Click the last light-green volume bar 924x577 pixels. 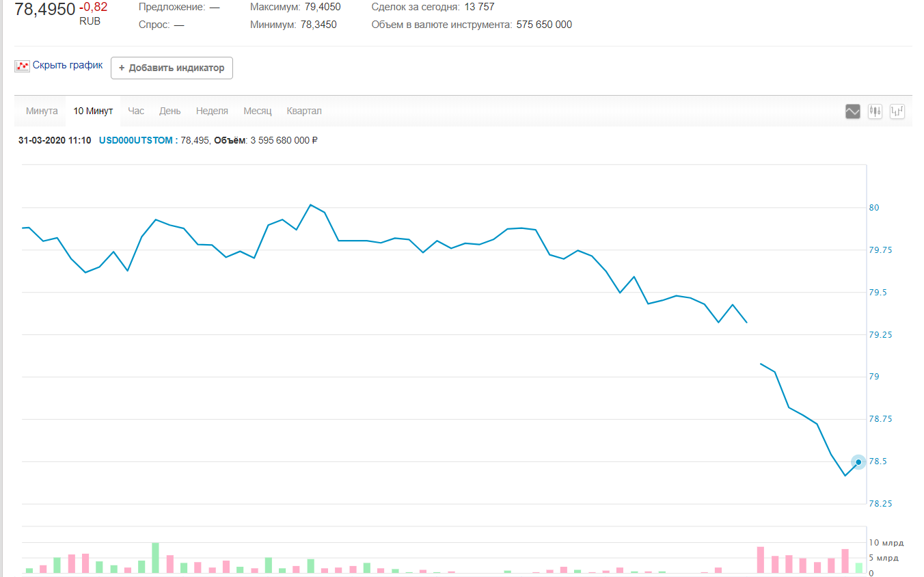859,567
